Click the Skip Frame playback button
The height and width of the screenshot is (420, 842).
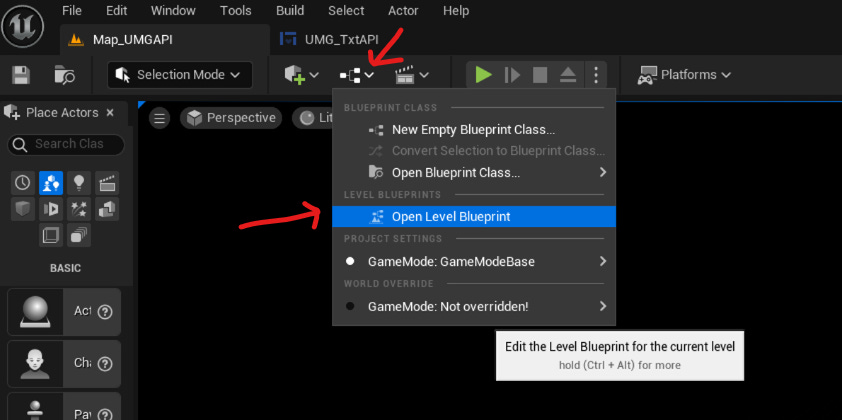tap(512, 75)
